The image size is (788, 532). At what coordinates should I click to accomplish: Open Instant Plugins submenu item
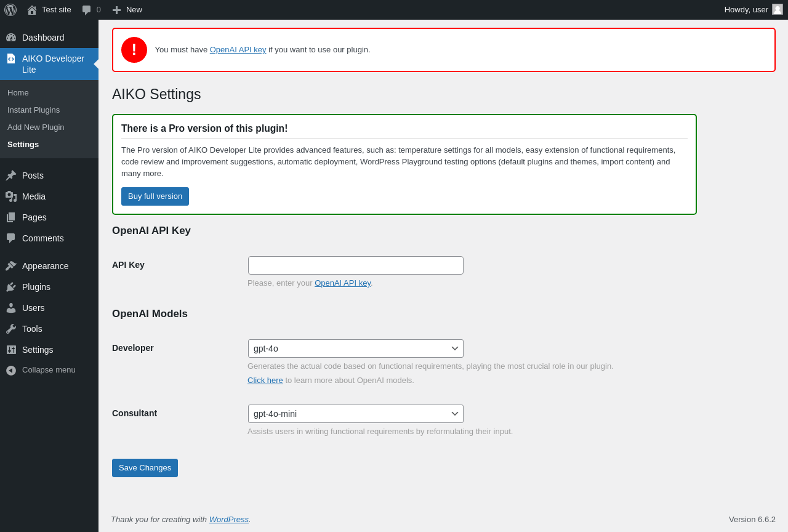pos(33,110)
